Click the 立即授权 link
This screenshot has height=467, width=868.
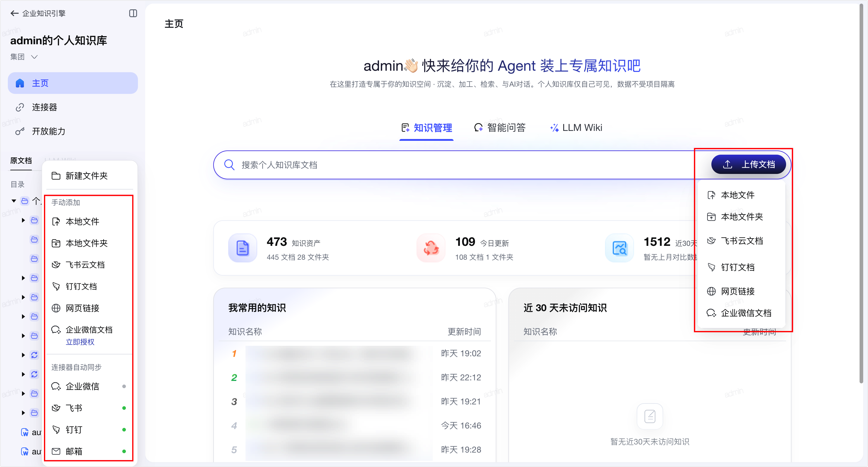(x=80, y=342)
